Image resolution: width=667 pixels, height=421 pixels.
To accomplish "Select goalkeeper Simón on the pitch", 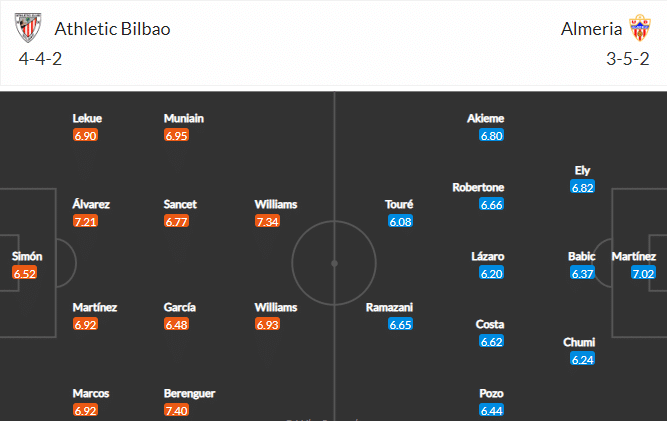I will click(x=27, y=256).
